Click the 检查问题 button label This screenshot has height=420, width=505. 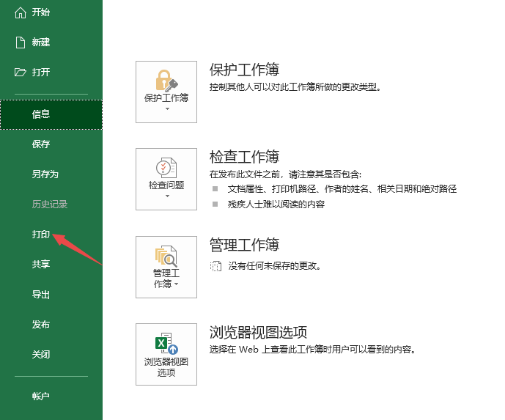tap(166, 185)
